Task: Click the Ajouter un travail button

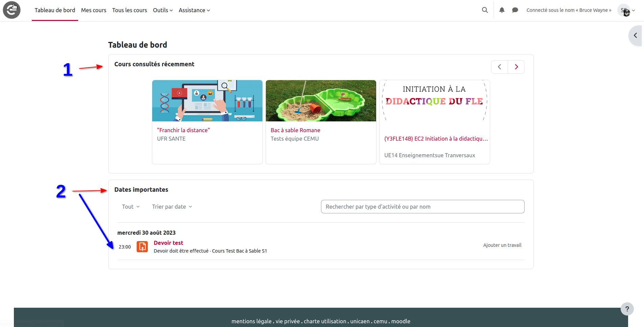Action: click(x=502, y=245)
